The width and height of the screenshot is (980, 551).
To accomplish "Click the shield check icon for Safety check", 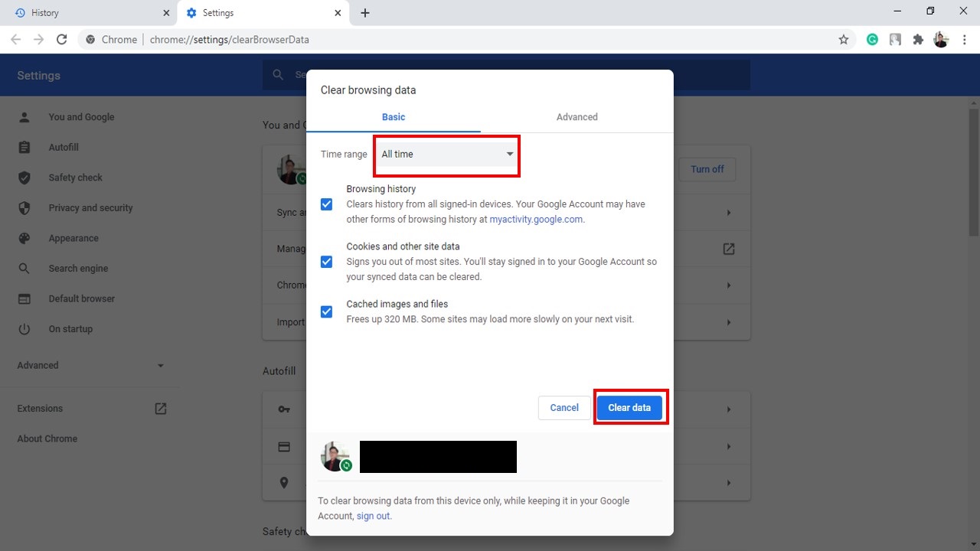I will click(x=24, y=178).
